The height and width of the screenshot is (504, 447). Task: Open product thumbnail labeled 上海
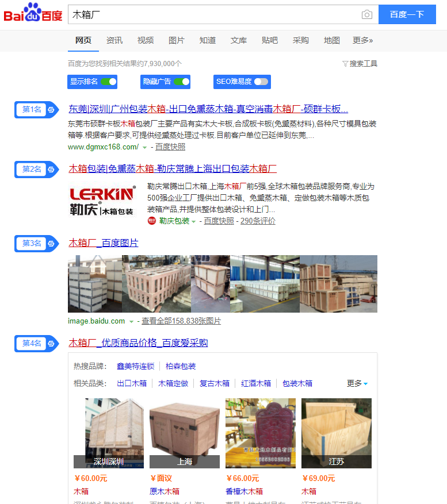click(185, 433)
